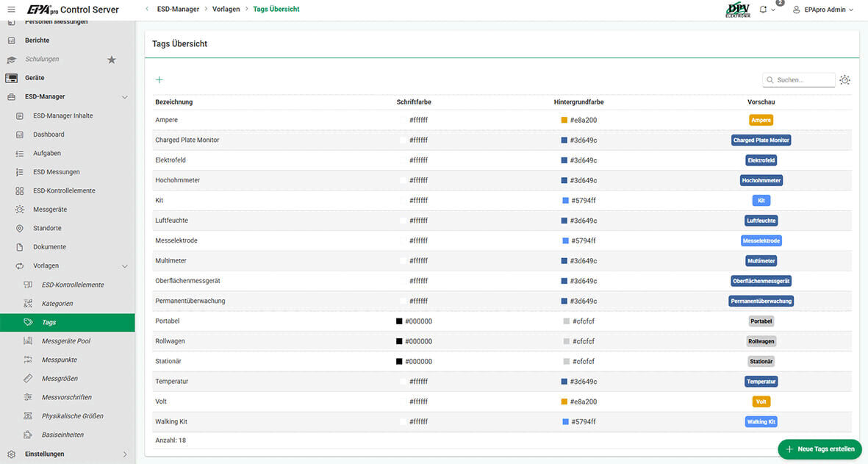
Task: Collapse the ESD-Manager sidebar section
Action: coord(124,97)
